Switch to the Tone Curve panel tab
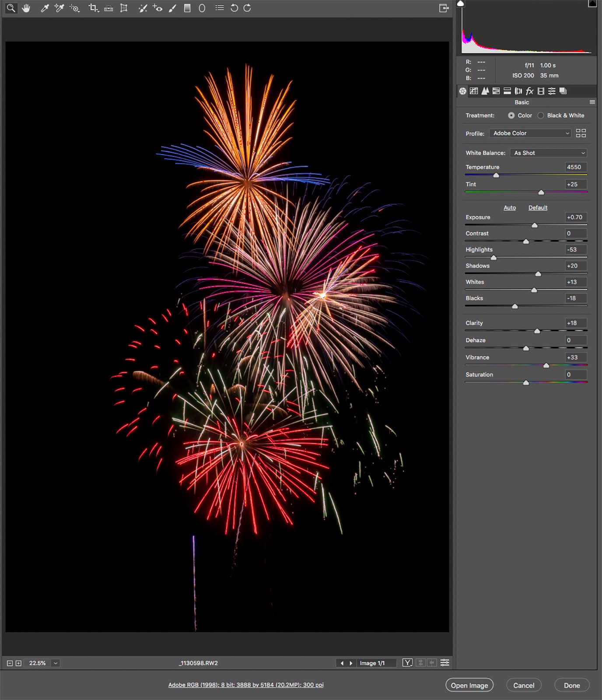 (474, 91)
